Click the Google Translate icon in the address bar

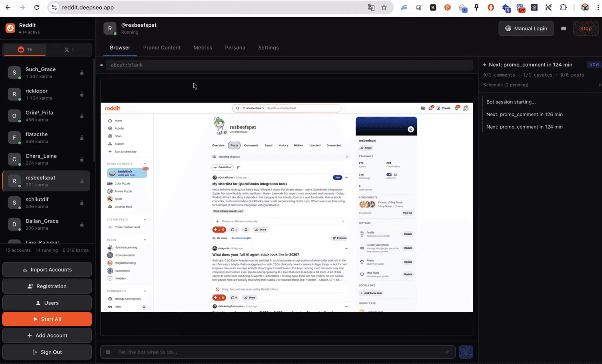(x=371, y=7)
